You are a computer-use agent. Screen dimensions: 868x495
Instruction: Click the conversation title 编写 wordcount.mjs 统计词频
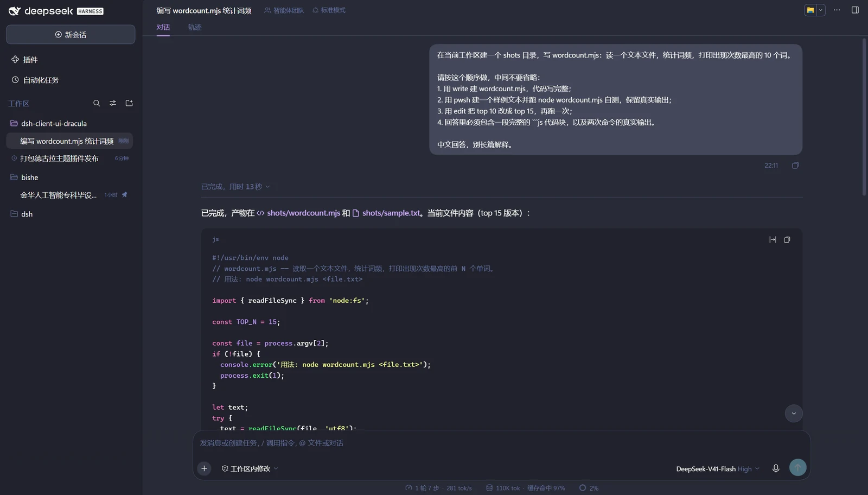click(x=204, y=10)
